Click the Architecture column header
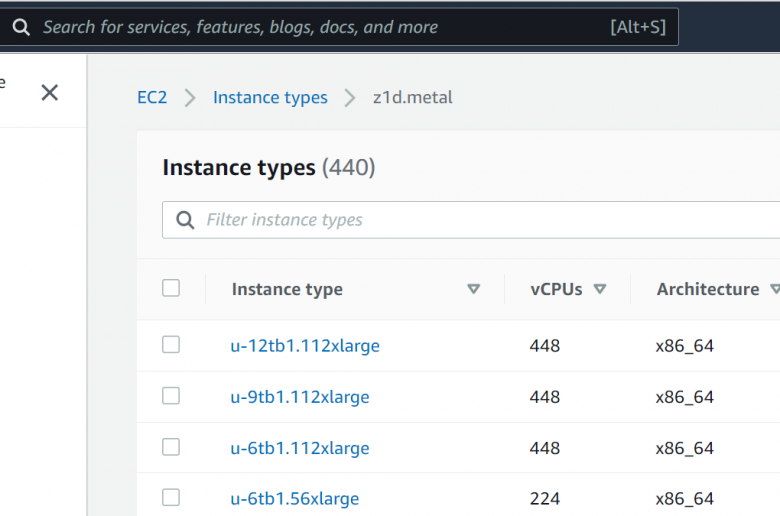This screenshot has height=516, width=780. [708, 289]
